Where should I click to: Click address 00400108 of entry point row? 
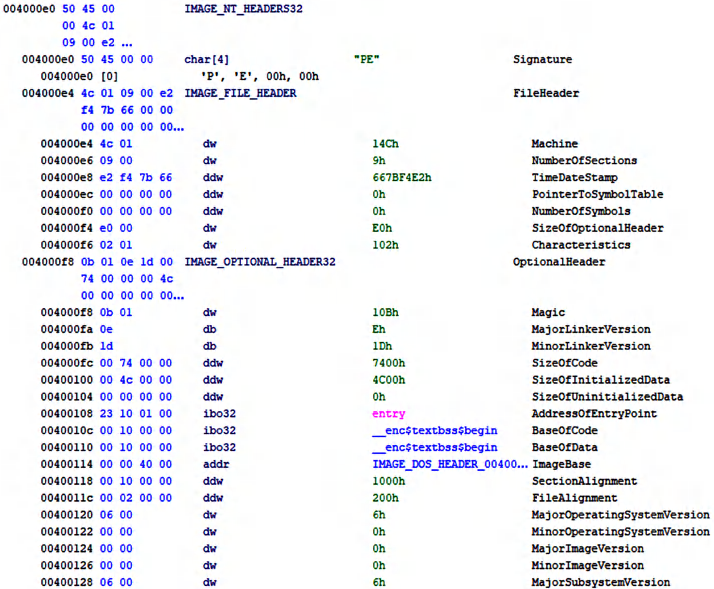pos(66,414)
